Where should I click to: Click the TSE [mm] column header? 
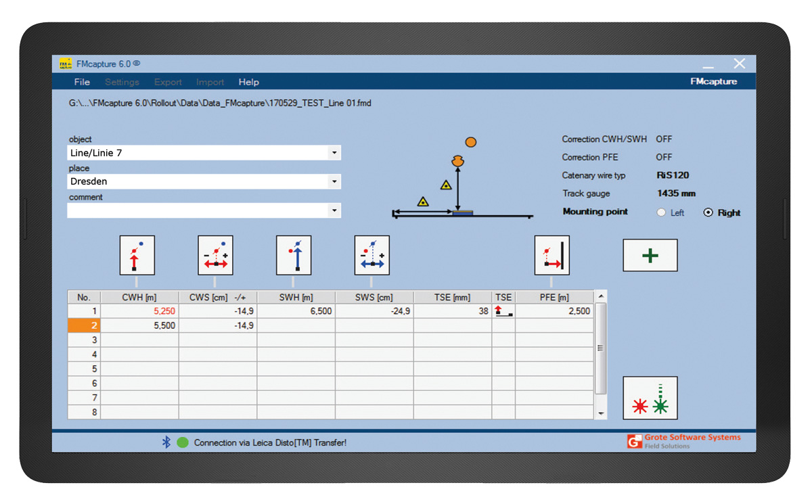453,297
